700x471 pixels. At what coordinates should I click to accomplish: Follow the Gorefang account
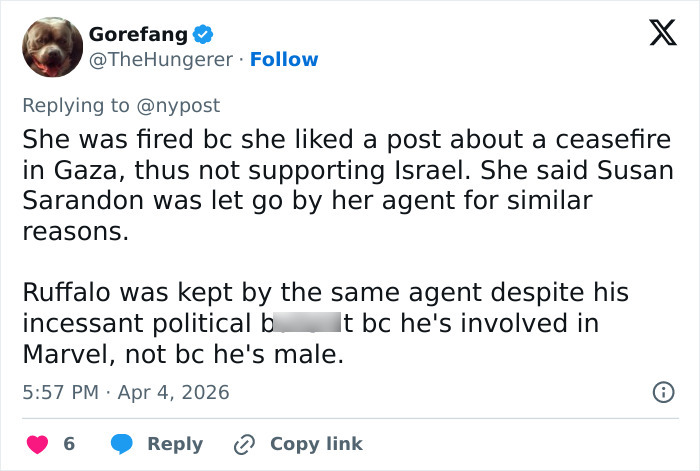(284, 59)
